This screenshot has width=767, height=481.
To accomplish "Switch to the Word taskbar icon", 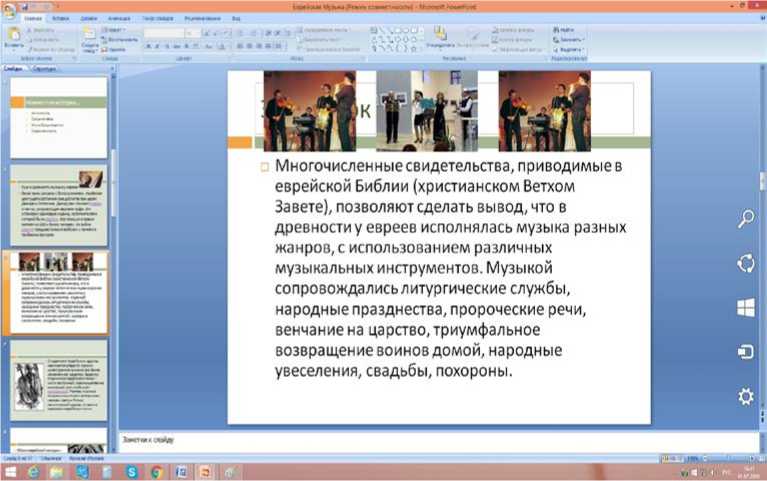I will (x=181, y=472).
